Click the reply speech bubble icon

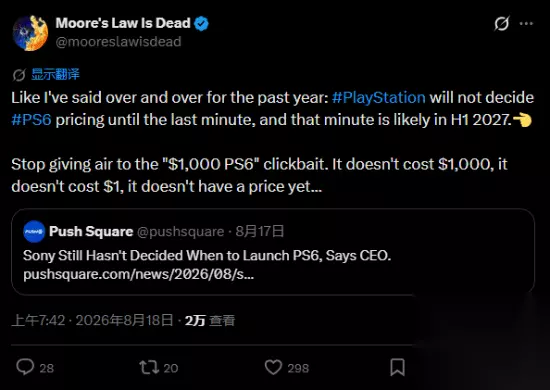point(25,367)
